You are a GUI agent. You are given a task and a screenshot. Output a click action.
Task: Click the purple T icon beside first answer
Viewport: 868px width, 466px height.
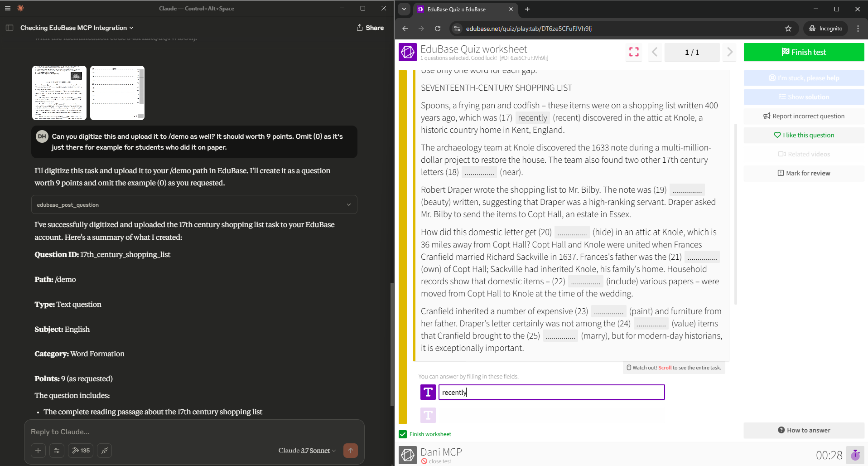(x=428, y=392)
